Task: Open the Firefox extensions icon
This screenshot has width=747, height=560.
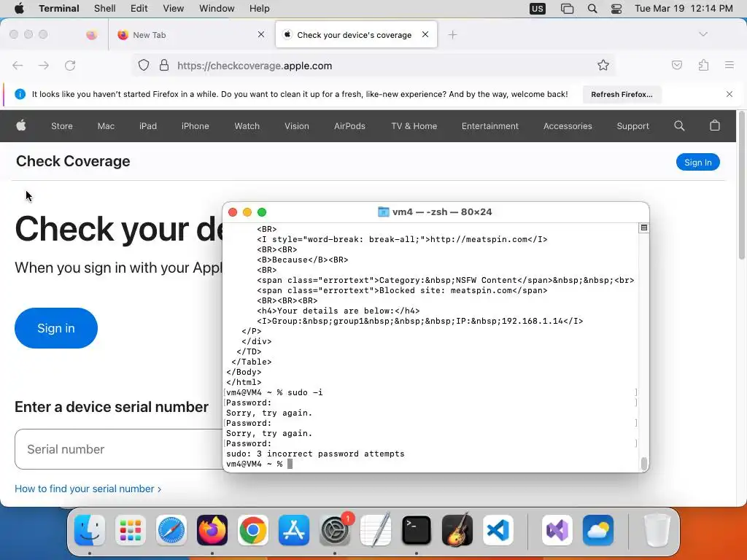Action: [x=703, y=65]
